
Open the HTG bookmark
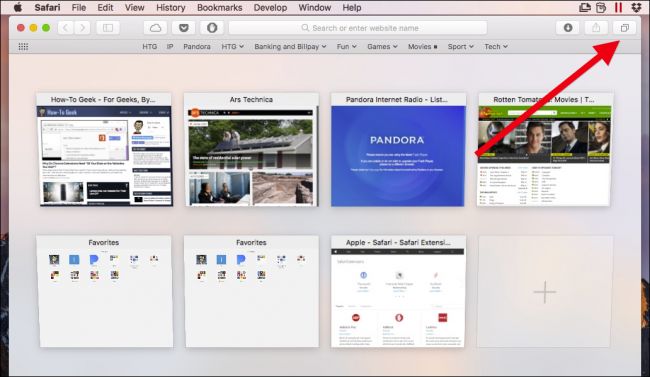pos(150,46)
